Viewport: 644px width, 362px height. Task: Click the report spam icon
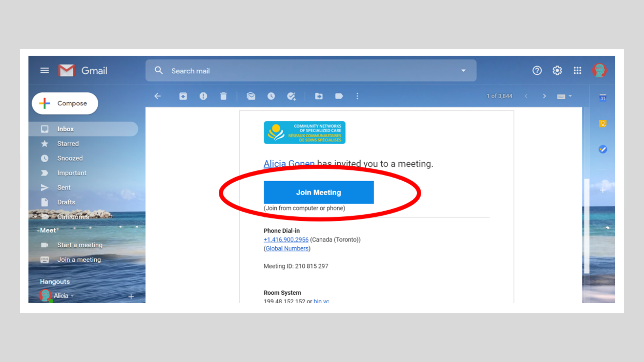(x=203, y=96)
